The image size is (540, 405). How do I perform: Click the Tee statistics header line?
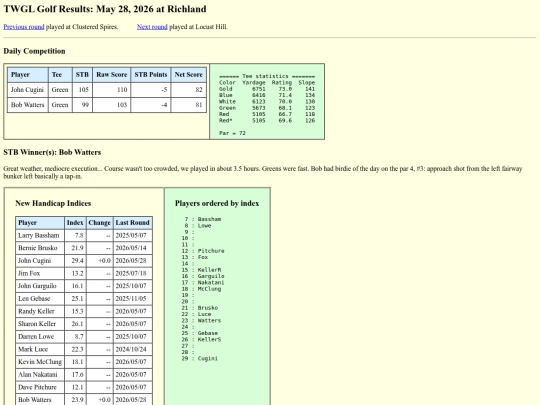coord(267,76)
